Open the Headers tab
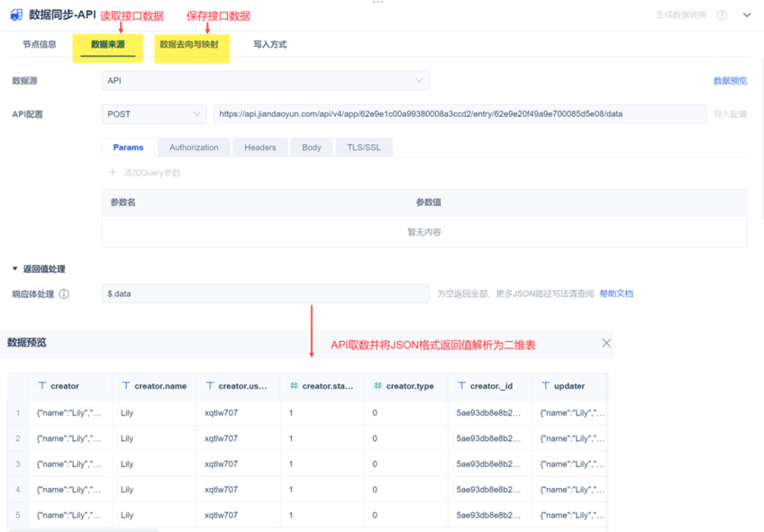This screenshot has height=532, width=764. 260,147
